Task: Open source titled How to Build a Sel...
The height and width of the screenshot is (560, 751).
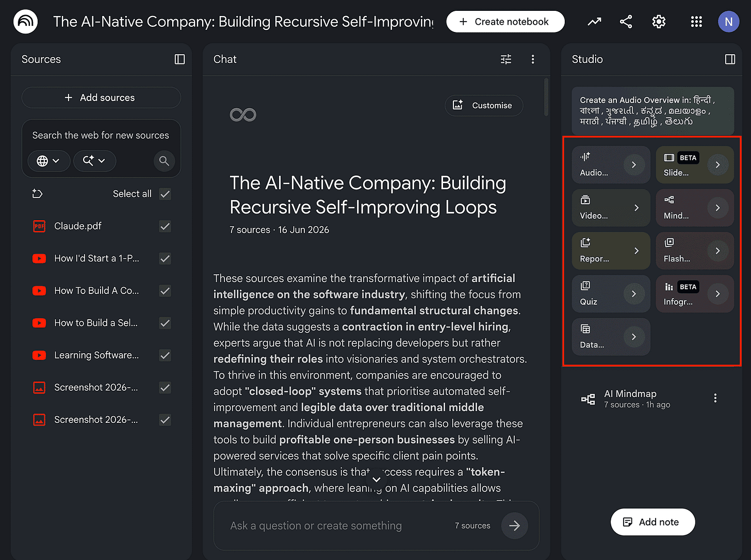Action: [x=96, y=323]
